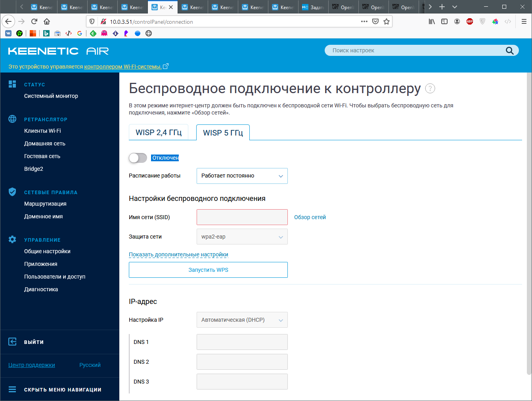
Task: Change language via Русский link
Action: (x=90, y=365)
